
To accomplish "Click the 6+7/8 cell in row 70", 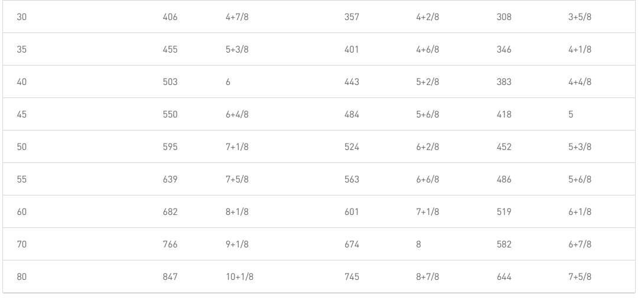I will tap(580, 244).
